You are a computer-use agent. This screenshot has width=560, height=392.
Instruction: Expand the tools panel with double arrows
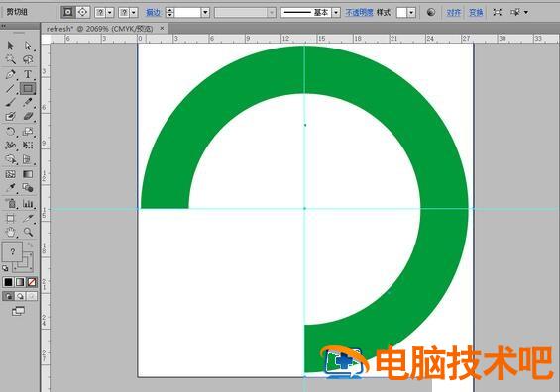pyautogui.click(x=4, y=26)
